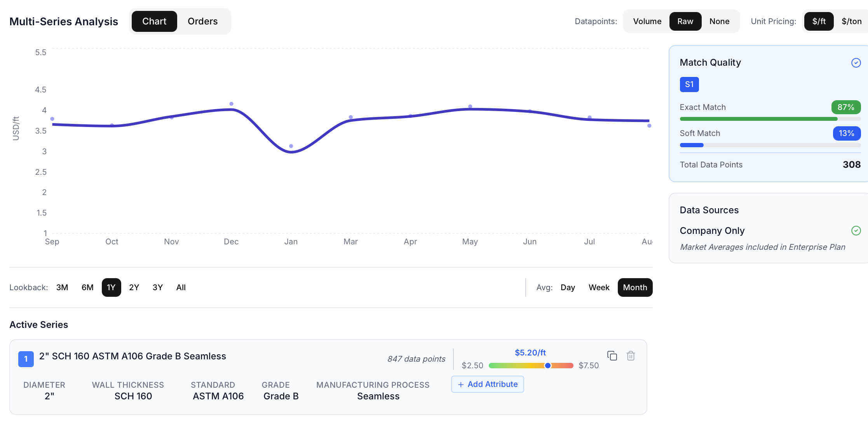Click the price range slider handle at $5.20/ft
868x425 pixels.
coord(548,365)
